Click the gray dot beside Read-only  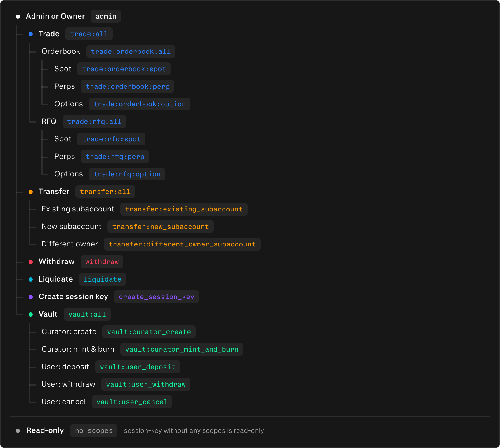tap(18, 431)
